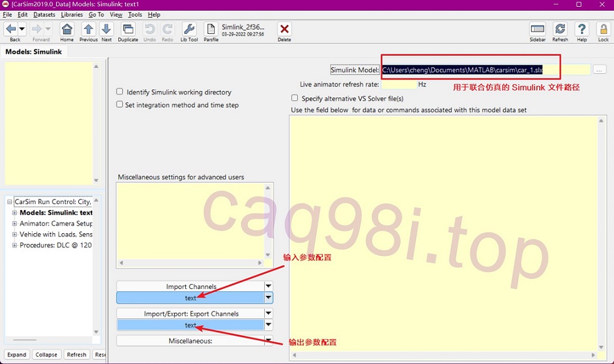614x364 pixels.
Task: Expand the Procedures: DLC tree node
Action: pos(14,245)
